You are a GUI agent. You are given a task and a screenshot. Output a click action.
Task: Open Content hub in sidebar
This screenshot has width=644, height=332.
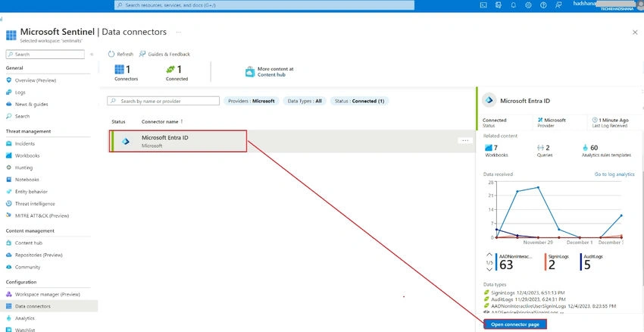28,243
